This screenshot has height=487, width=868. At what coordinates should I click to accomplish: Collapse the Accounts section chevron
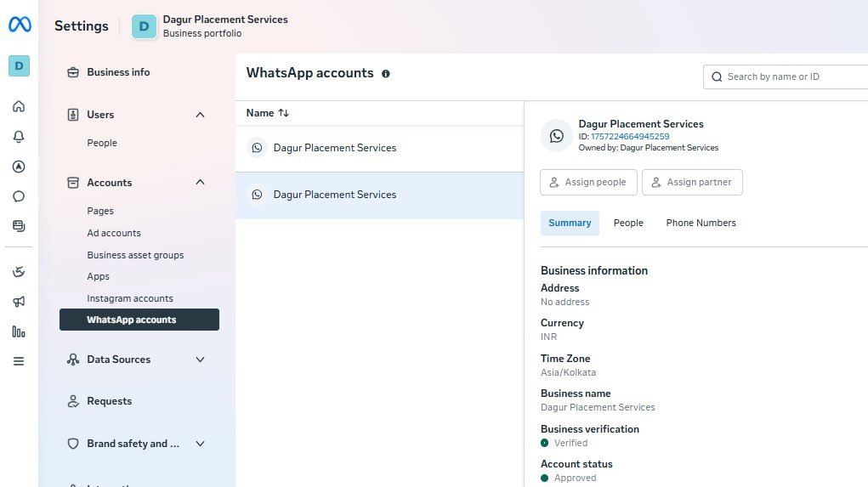201,183
